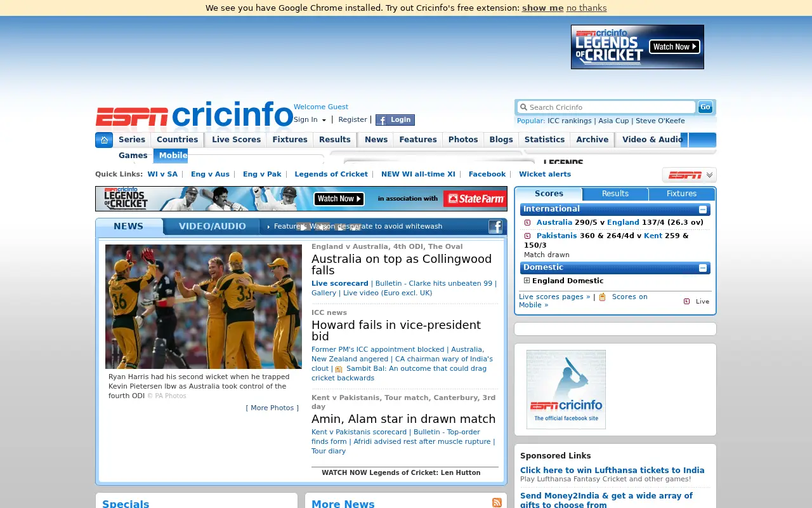Open Legends of Cricket quick link
The height and width of the screenshot is (508, 812).
pyautogui.click(x=331, y=174)
